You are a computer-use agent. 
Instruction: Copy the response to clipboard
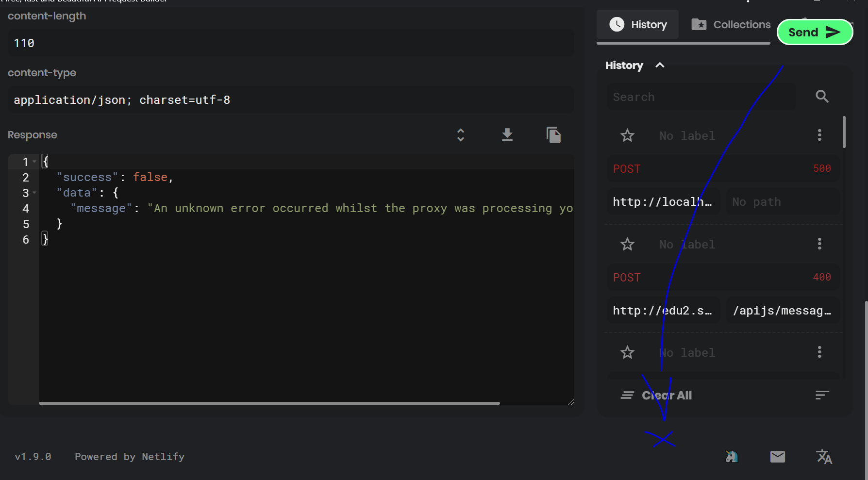pyautogui.click(x=553, y=135)
